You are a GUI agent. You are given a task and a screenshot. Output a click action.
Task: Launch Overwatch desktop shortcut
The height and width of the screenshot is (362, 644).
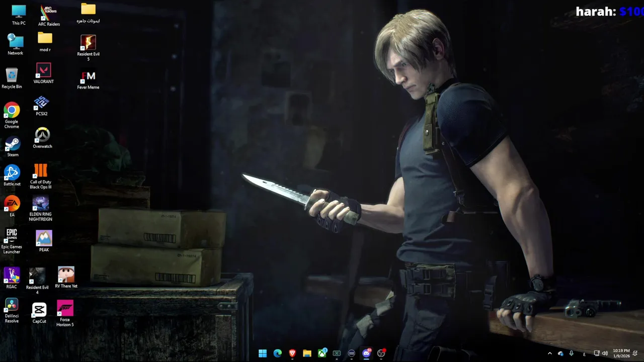[x=42, y=138]
